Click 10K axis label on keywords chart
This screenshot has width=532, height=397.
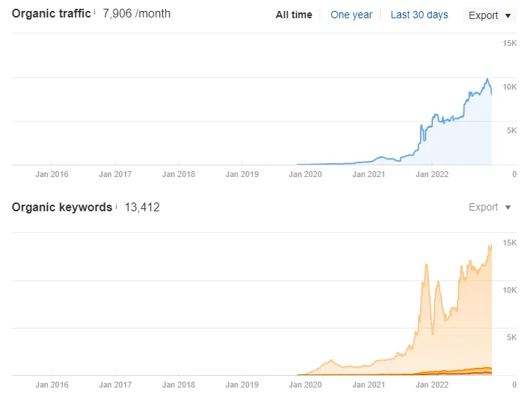click(x=509, y=290)
